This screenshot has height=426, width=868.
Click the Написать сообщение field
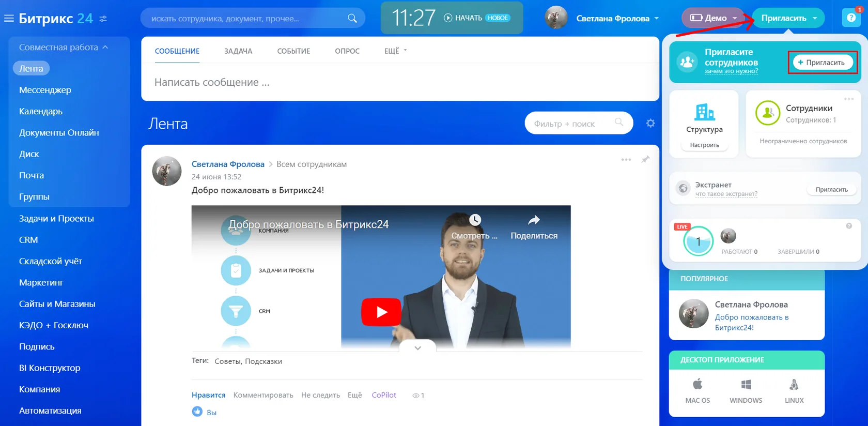pos(400,83)
